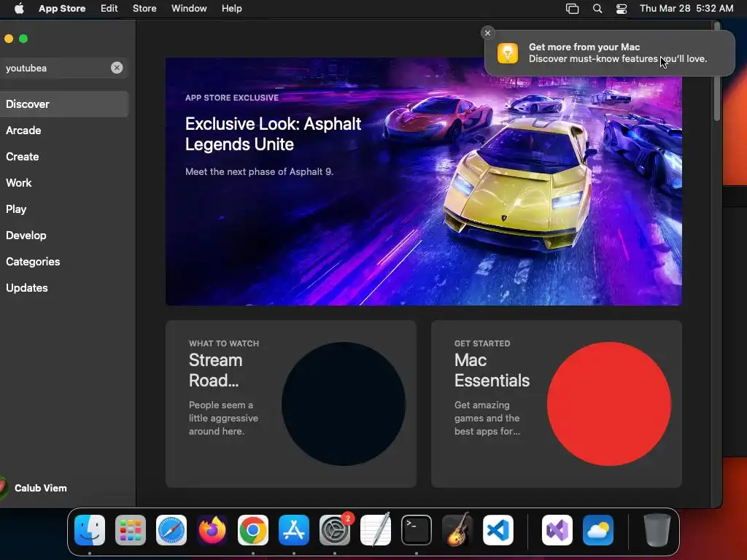Launch Safari from the Dock

click(171, 530)
